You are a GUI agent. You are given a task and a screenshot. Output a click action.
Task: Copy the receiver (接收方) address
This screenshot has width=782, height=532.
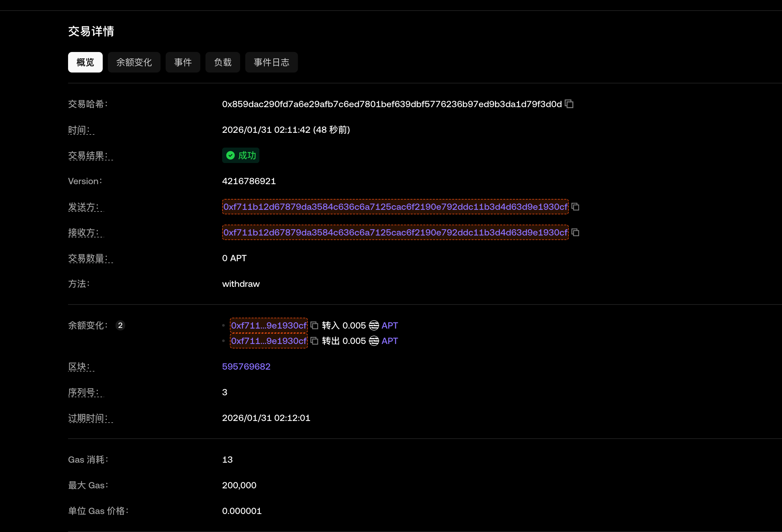[x=575, y=232]
